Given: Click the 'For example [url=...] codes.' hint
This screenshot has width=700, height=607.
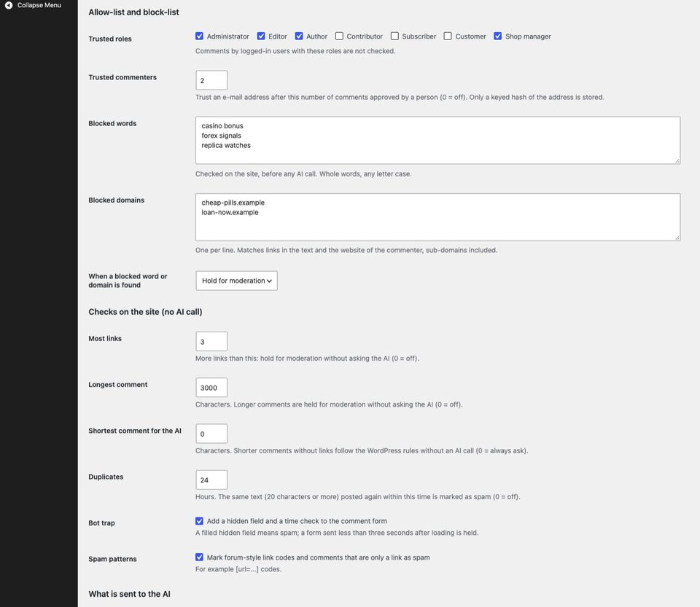Looking at the screenshot, I should point(238,569).
